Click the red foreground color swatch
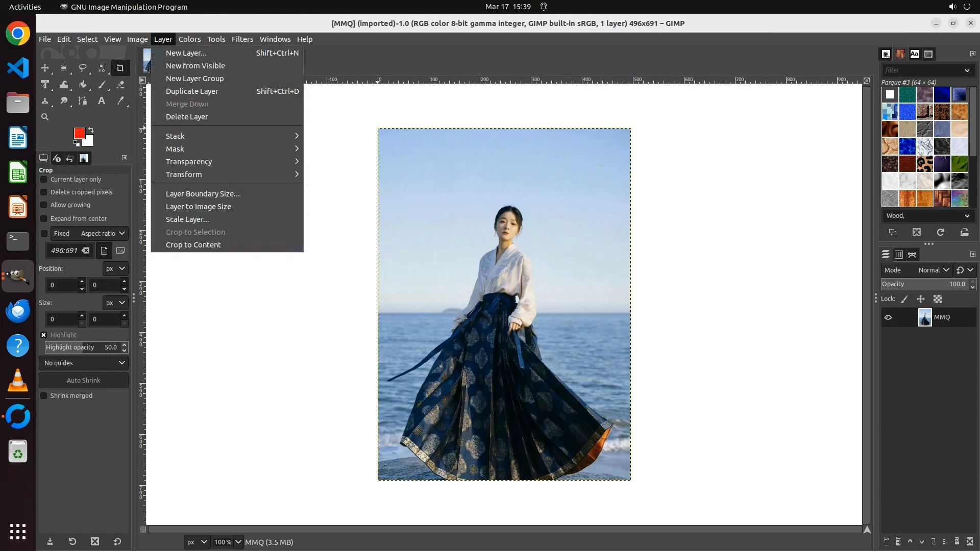The height and width of the screenshot is (551, 980). click(x=79, y=133)
